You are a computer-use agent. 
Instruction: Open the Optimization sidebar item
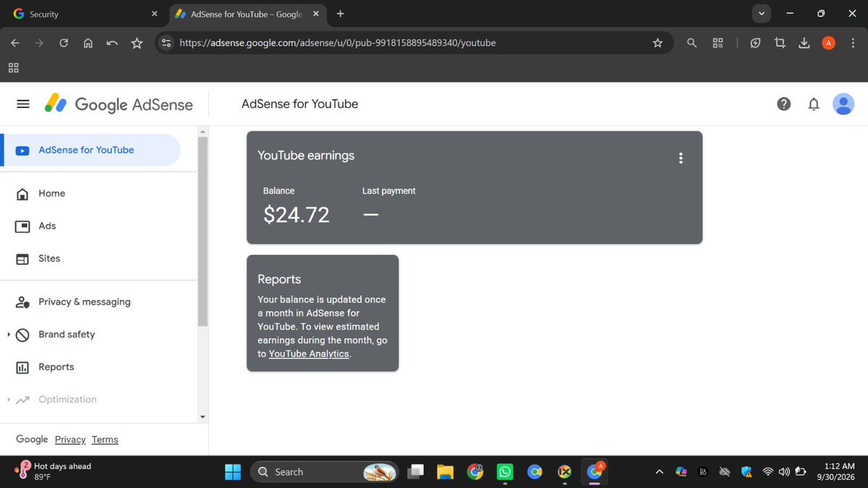[67, 400]
